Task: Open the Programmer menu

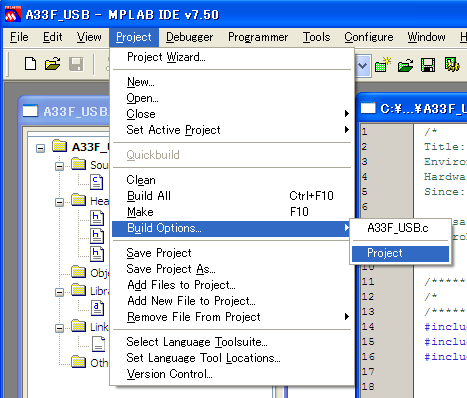Action: point(258,37)
